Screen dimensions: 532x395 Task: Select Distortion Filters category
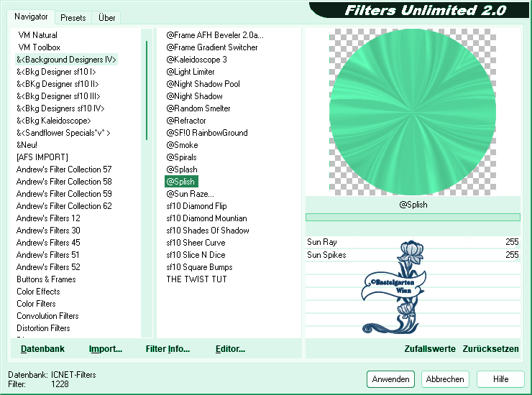[43, 328]
